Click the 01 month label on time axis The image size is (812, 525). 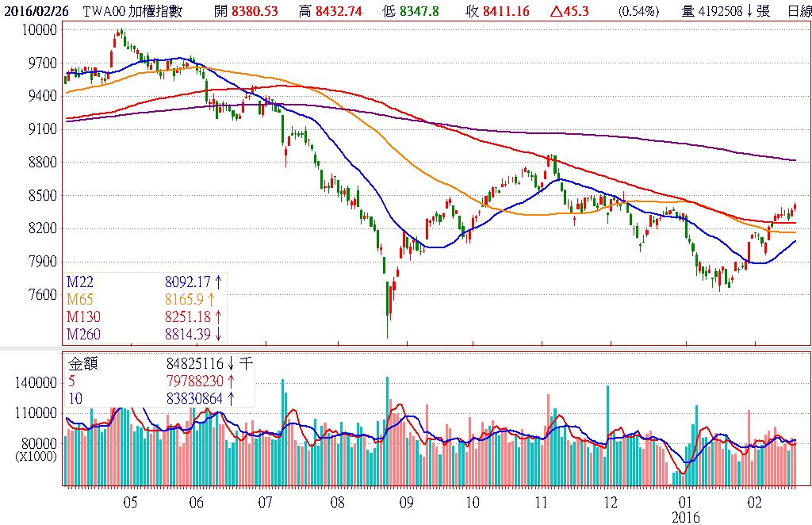pyautogui.click(x=686, y=502)
